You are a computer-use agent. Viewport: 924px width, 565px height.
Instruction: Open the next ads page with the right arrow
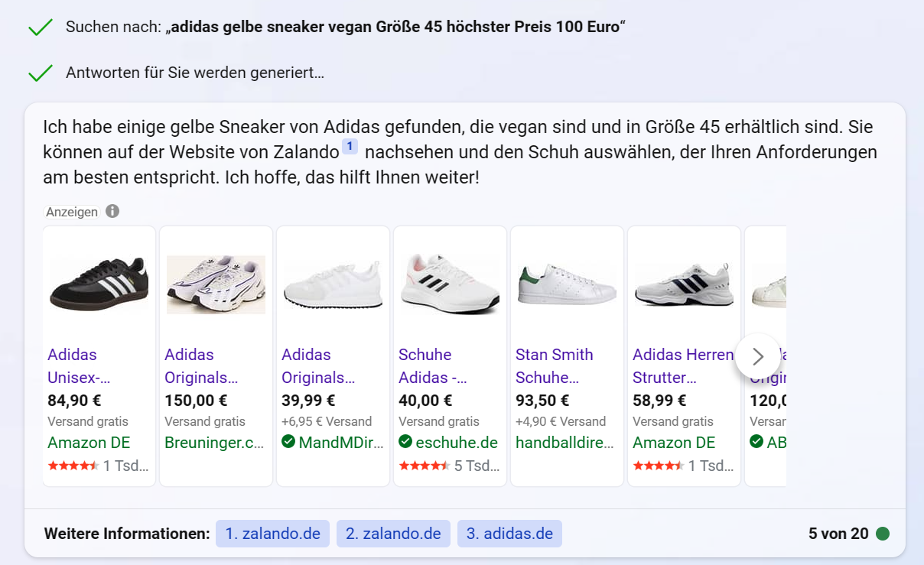(x=758, y=356)
